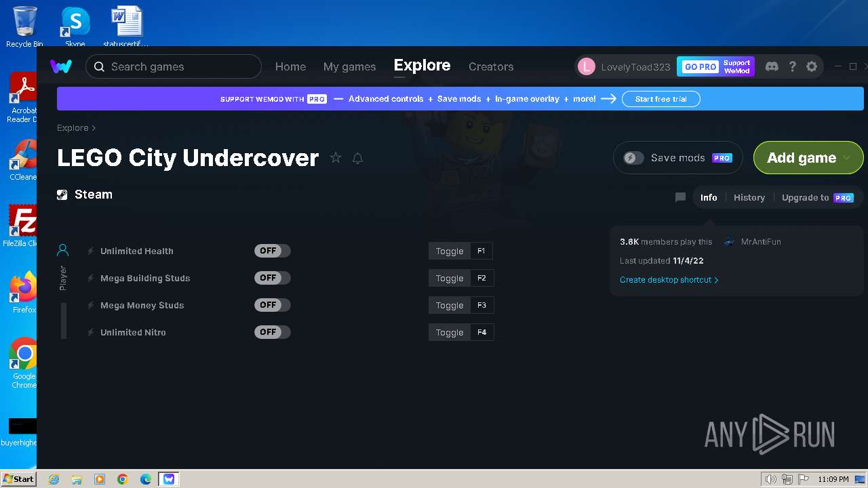Open the comments chat bubble icon
The image size is (868, 488).
pos(680,197)
